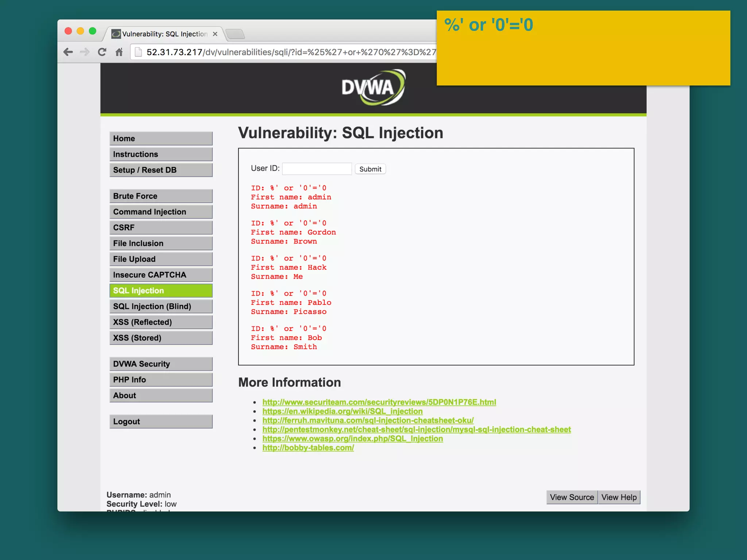Viewport: 747px width, 560px height.
Task: Click the View Help button
Action: pyautogui.click(x=619, y=497)
